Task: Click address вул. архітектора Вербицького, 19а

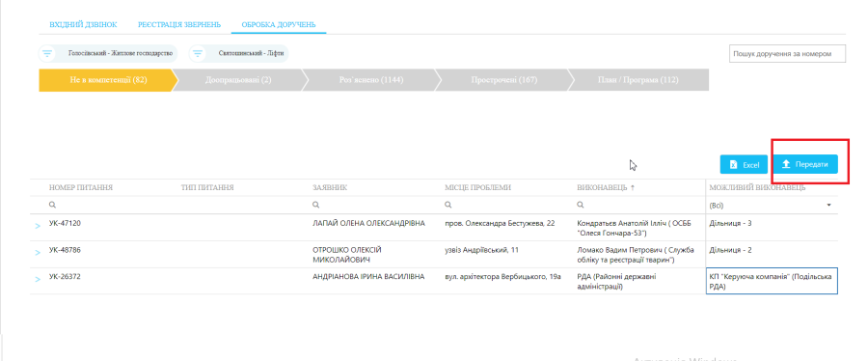Action: pos(503,276)
